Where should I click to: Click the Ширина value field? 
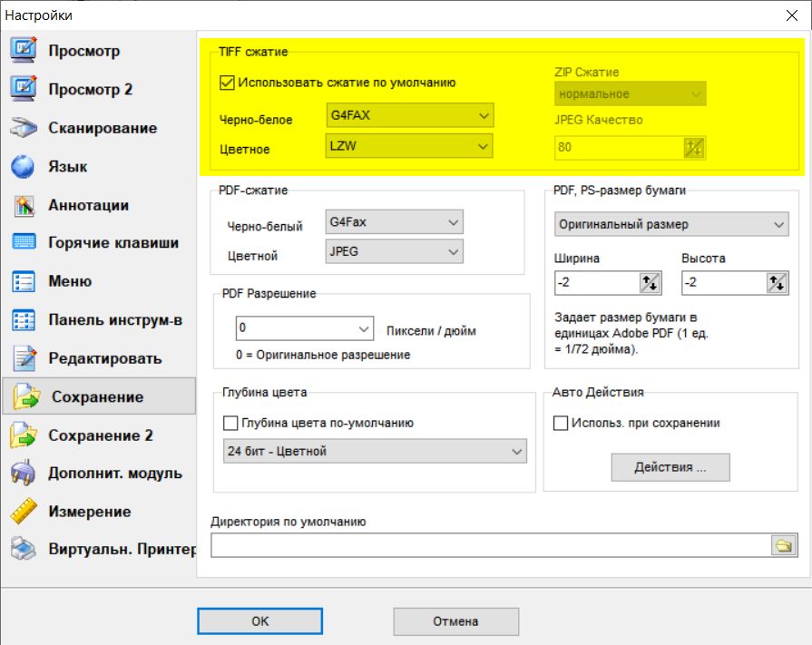tap(597, 283)
